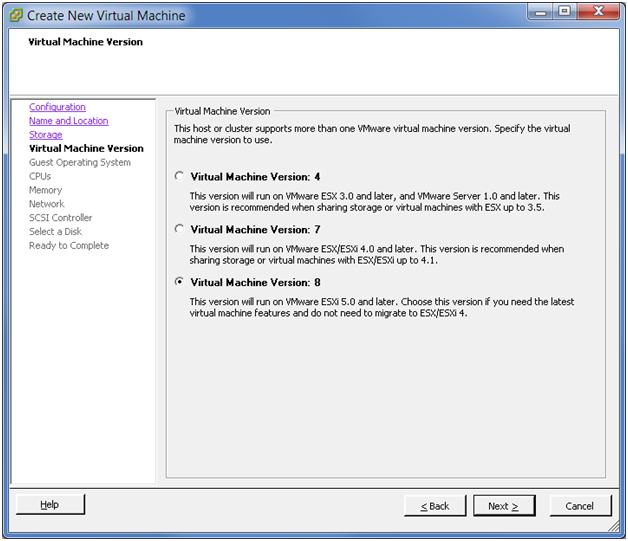
Task: Click the 'This host or cluster supports' intro text
Action: (372, 134)
